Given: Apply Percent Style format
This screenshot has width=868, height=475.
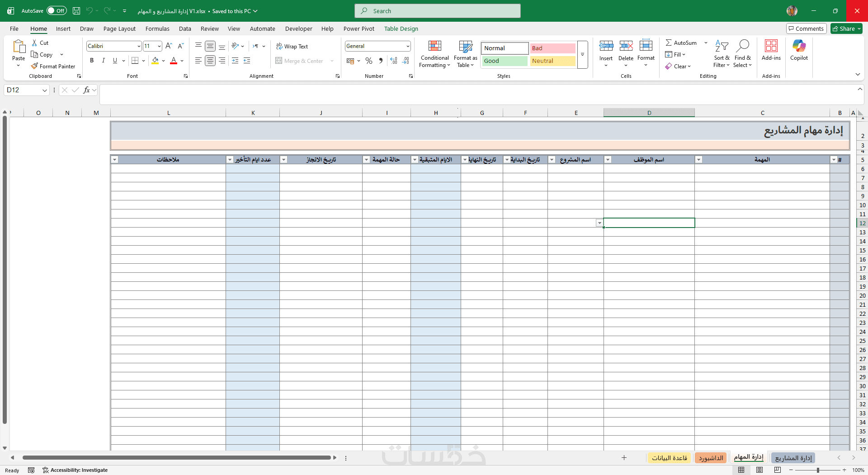Looking at the screenshot, I should [x=369, y=61].
